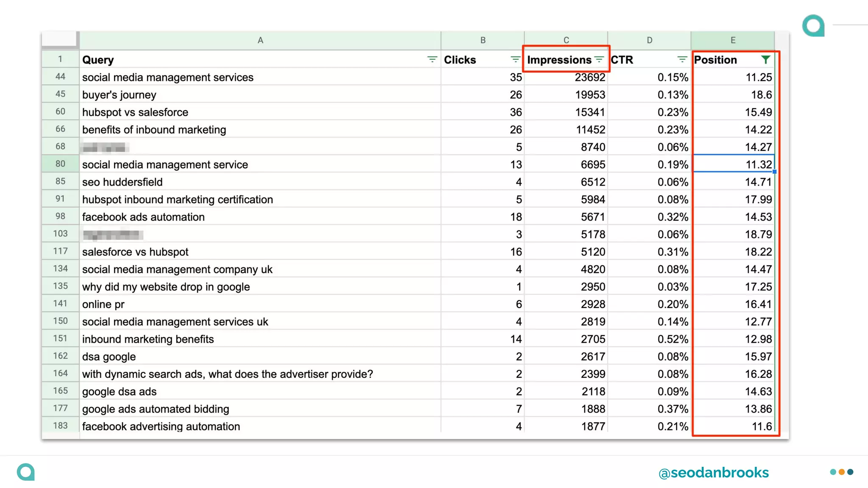
Task: Select column D header
Action: [649, 40]
